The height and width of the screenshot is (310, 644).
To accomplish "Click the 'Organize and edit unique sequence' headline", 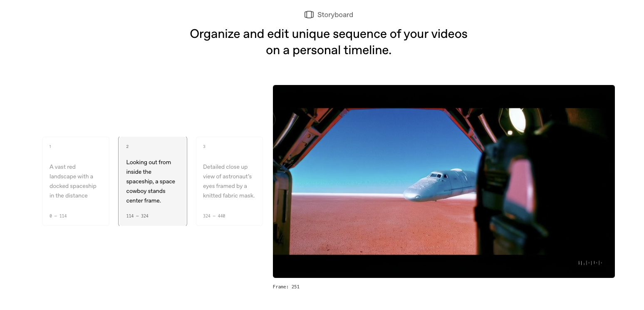I will [x=329, y=34].
